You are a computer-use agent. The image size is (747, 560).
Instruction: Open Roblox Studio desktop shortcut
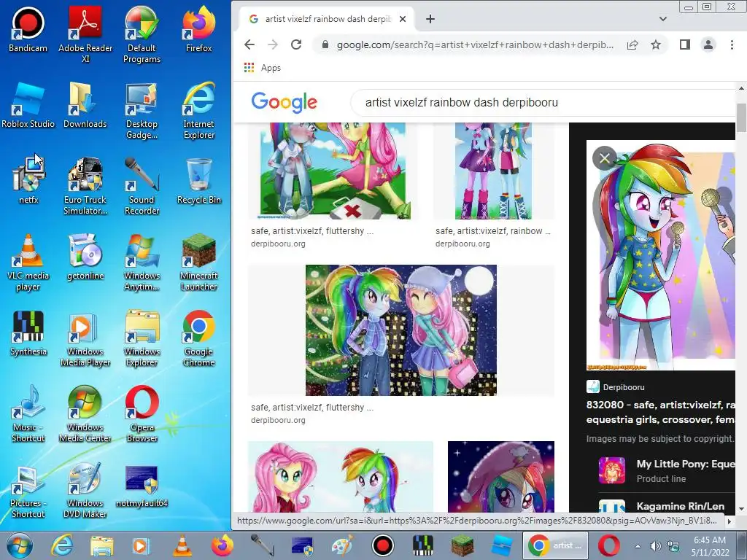[x=28, y=105]
